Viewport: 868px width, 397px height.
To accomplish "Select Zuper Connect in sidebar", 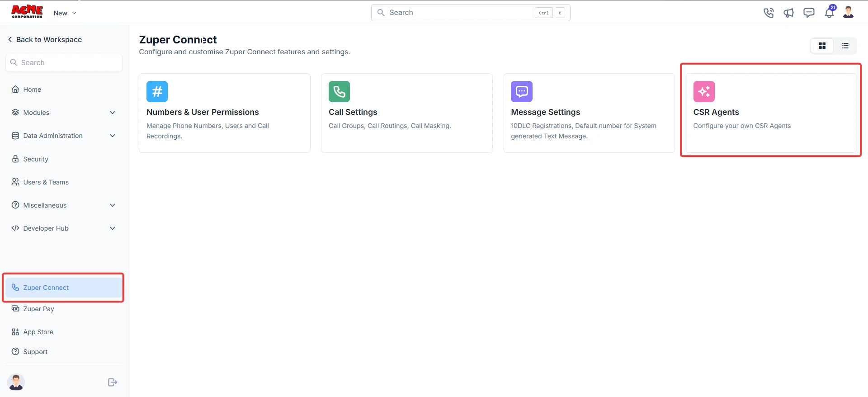I will coord(64,288).
